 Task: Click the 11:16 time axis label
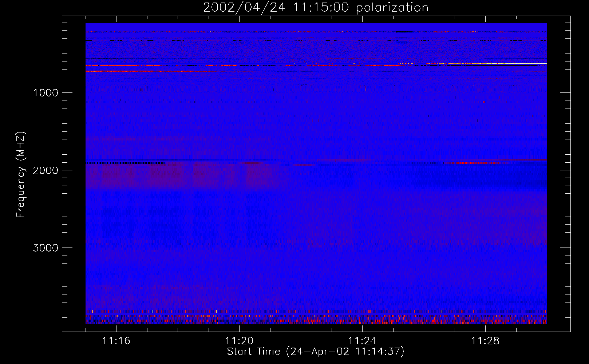pyautogui.click(x=116, y=341)
